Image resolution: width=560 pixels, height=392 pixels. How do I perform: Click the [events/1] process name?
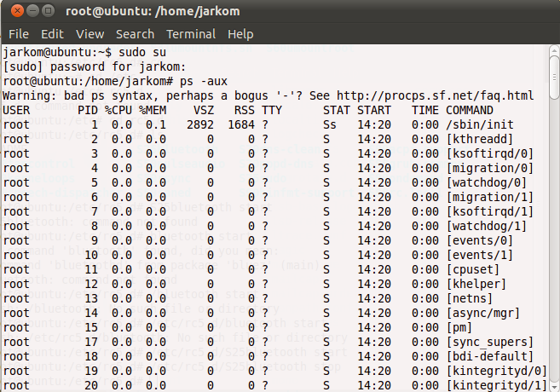(x=480, y=256)
